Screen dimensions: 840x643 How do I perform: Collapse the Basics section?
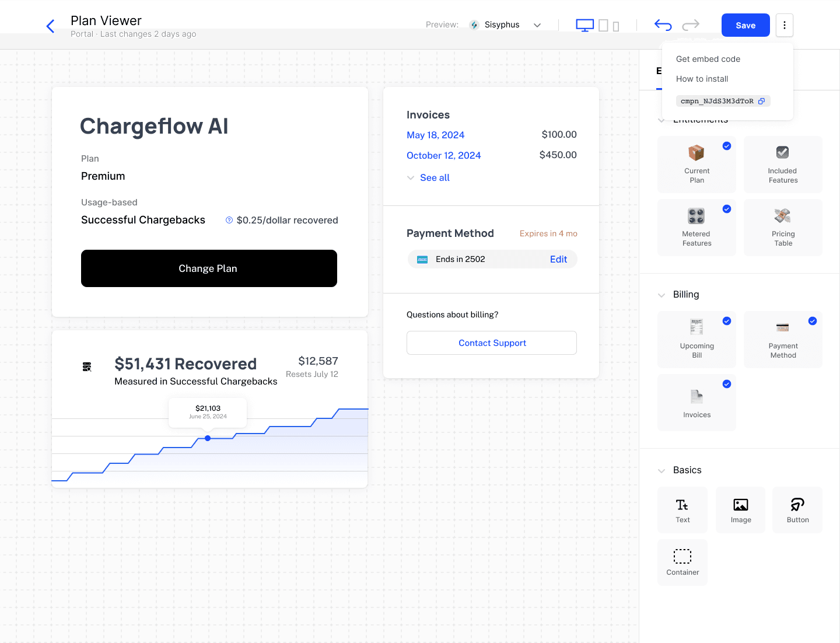pos(661,471)
